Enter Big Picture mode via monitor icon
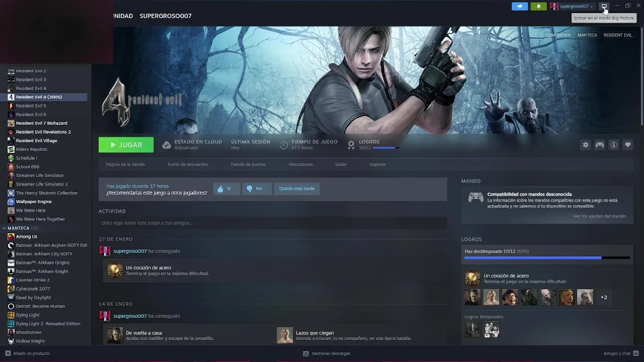Image resolution: width=644 pixels, height=362 pixels. point(604,6)
